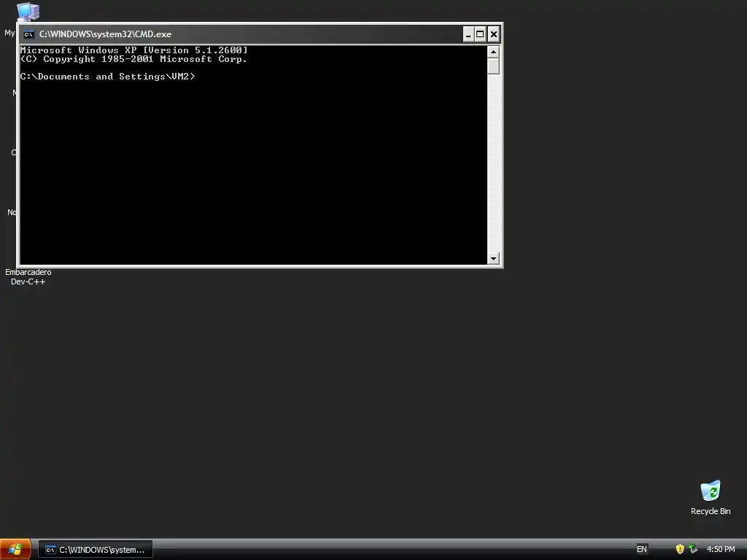This screenshot has width=747, height=560.
Task: Open the EN language indicator
Action: tap(642, 549)
